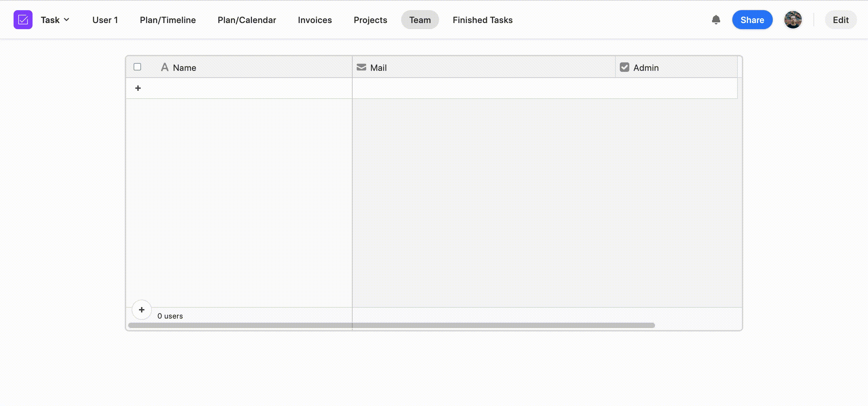
Task: Click the horizontal scrollbar under the table
Action: click(x=391, y=325)
